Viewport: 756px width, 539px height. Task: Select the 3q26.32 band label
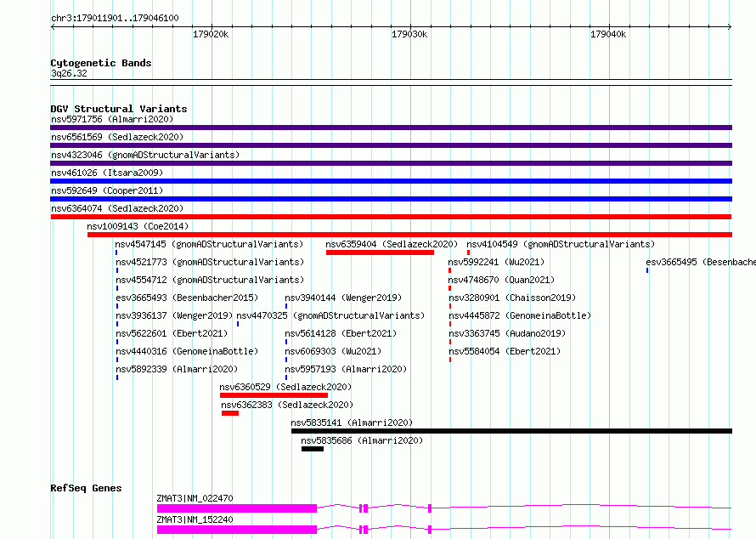point(69,73)
